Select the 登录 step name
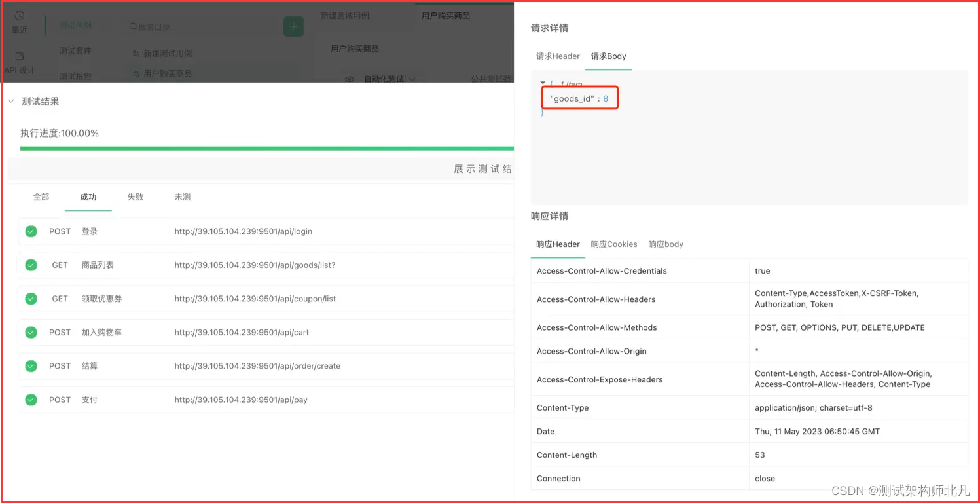 click(90, 231)
